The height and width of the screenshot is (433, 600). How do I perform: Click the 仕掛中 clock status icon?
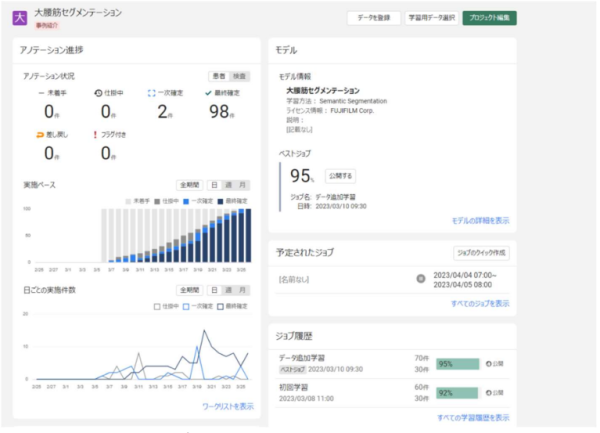98,92
